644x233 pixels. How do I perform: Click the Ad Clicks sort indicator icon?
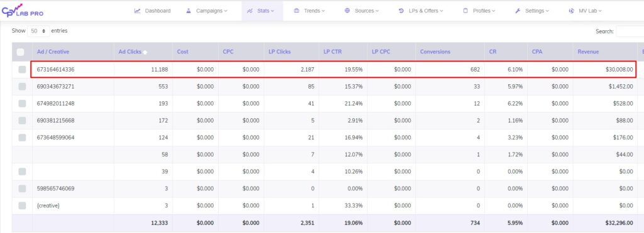click(145, 52)
